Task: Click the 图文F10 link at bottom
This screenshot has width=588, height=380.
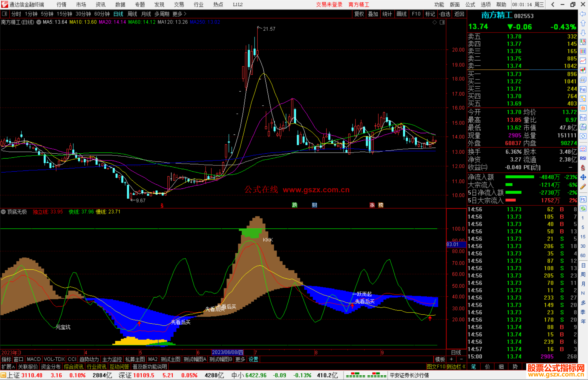Action: [436, 367]
